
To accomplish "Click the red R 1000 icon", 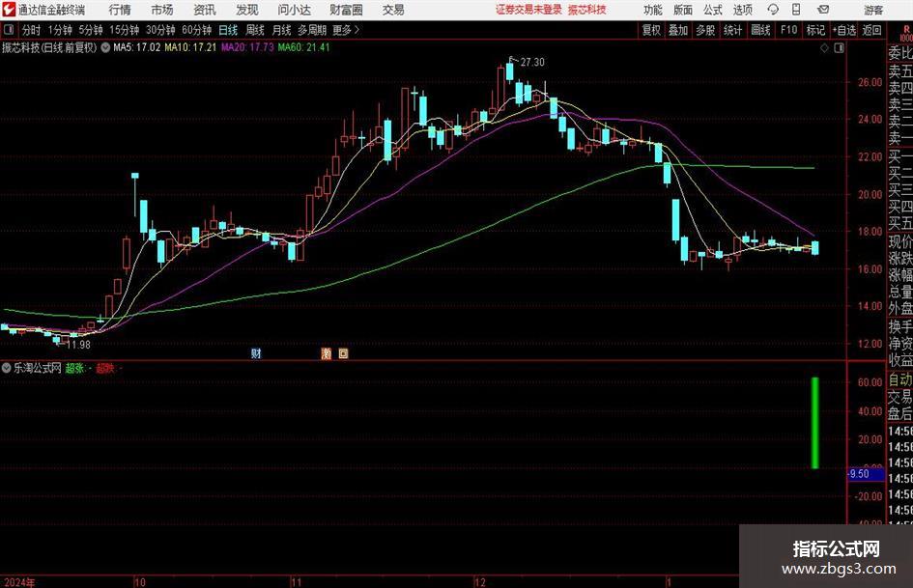I will 906,33.
